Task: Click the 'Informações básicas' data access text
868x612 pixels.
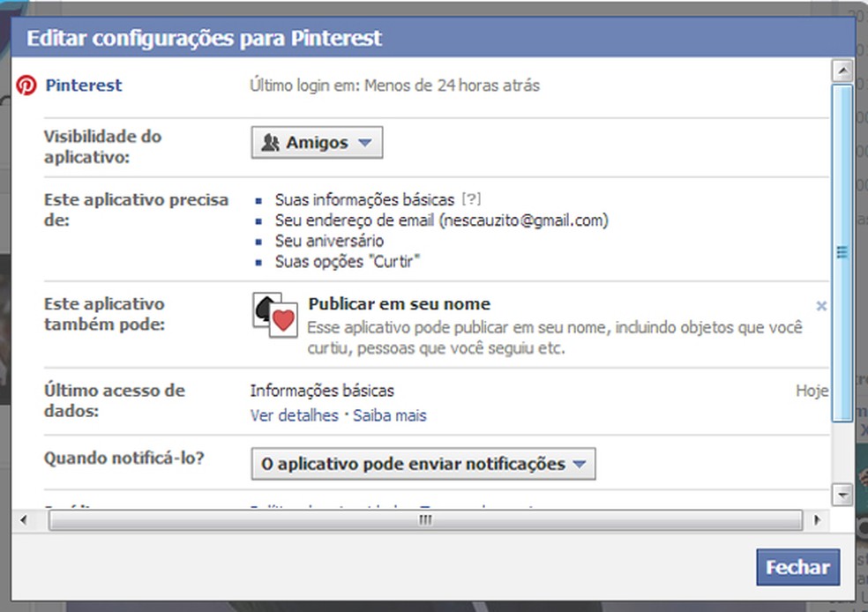Action: pos(322,391)
